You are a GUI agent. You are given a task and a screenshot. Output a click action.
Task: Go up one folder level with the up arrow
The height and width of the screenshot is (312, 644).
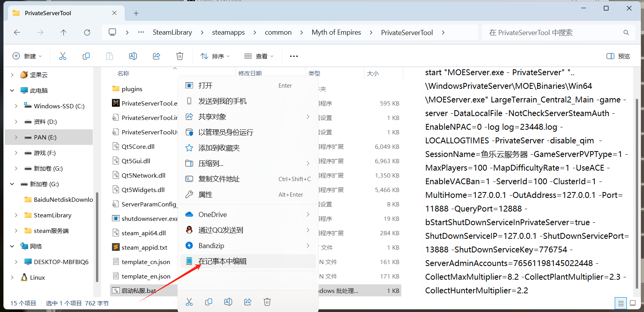[64, 32]
